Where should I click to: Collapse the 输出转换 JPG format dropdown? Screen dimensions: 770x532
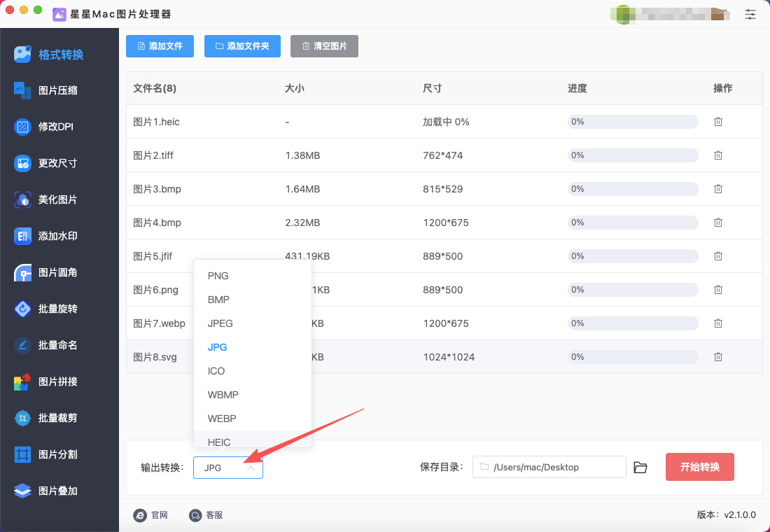(x=228, y=468)
